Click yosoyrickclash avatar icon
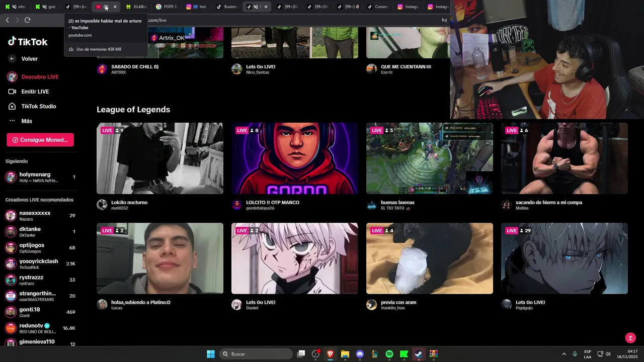 coord(11,264)
